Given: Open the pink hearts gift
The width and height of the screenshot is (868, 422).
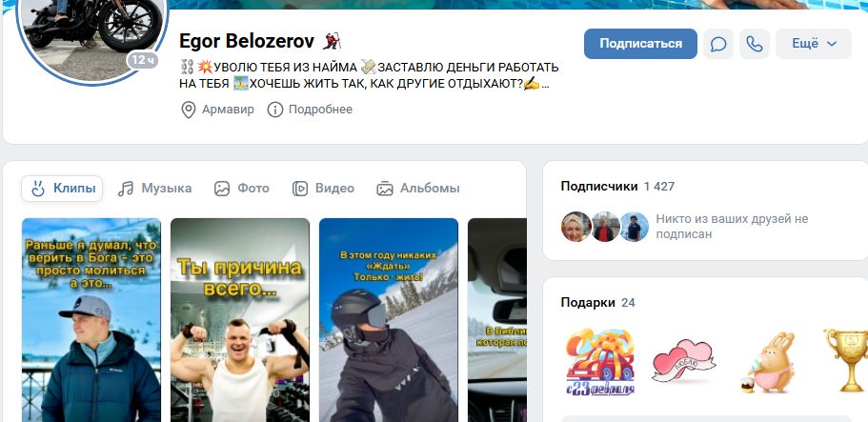Looking at the screenshot, I should pos(684,360).
